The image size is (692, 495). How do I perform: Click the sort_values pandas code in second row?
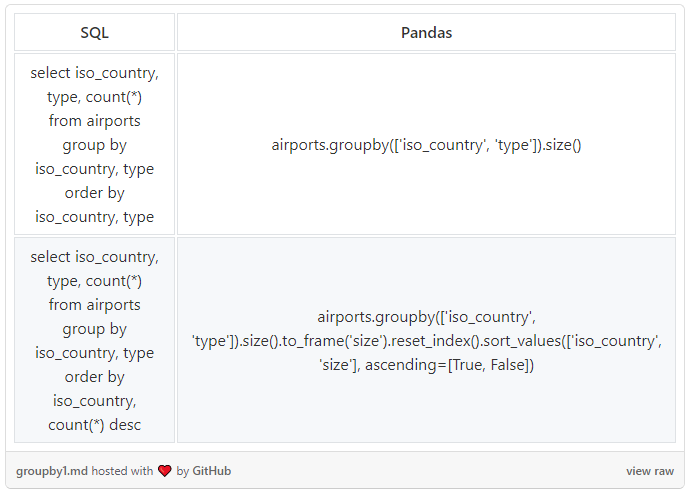pos(426,340)
